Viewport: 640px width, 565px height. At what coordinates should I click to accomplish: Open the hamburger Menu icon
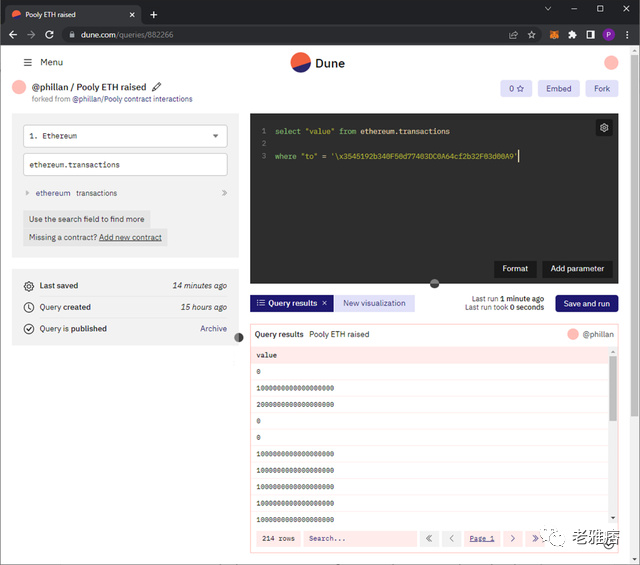pyautogui.click(x=27, y=62)
